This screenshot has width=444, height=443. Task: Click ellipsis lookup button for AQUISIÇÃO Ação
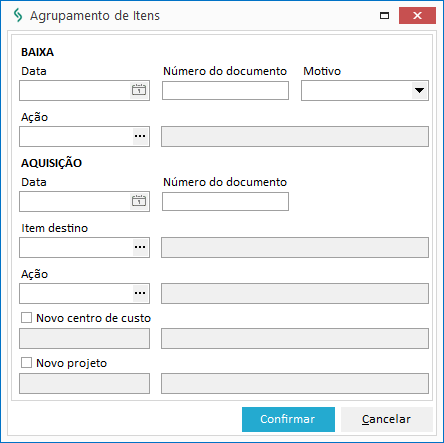click(x=140, y=293)
